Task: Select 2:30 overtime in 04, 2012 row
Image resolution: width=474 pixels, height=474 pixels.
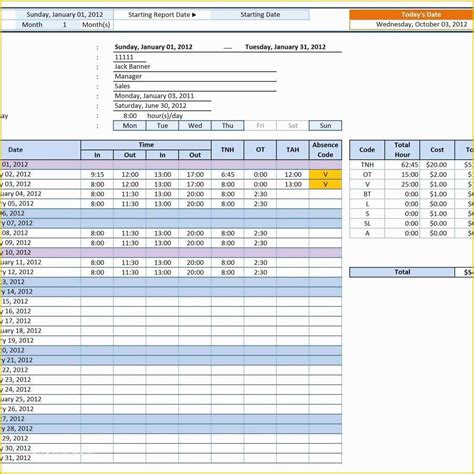Action: point(260,194)
